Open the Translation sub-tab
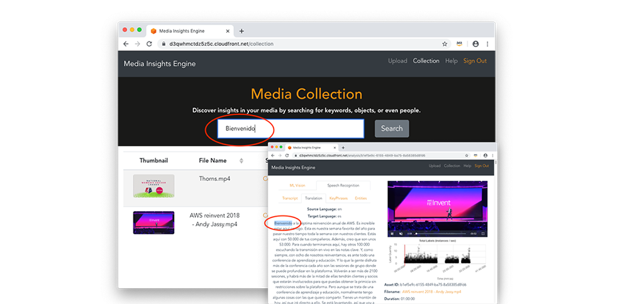Viewport: 644px width, 304px height. (313, 198)
